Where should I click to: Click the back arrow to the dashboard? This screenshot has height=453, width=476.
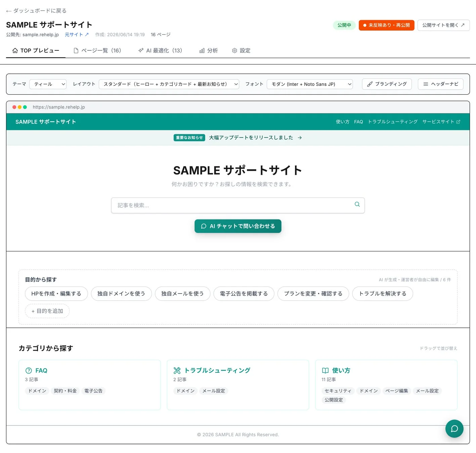pos(9,11)
